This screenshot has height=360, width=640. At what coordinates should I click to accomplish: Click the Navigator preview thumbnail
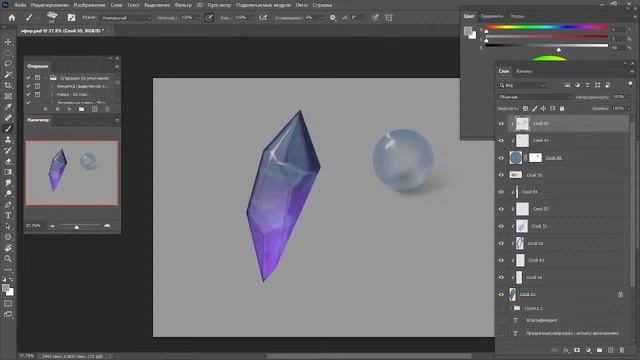point(72,173)
